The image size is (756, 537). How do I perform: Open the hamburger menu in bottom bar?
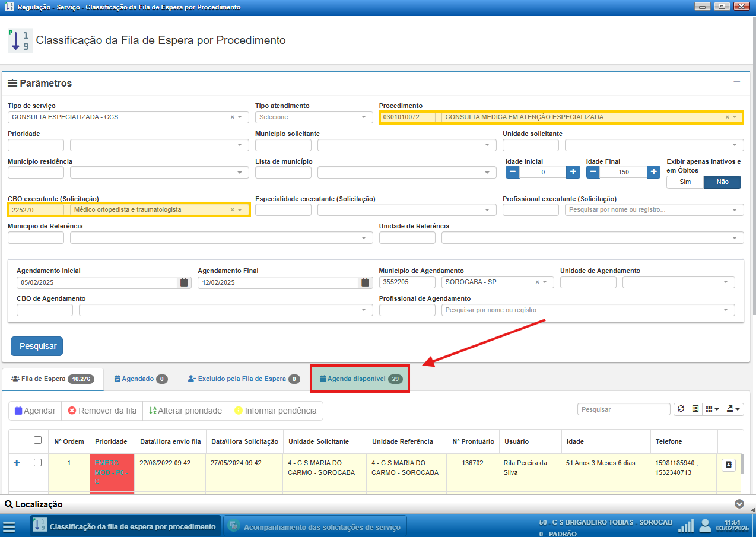(9, 526)
